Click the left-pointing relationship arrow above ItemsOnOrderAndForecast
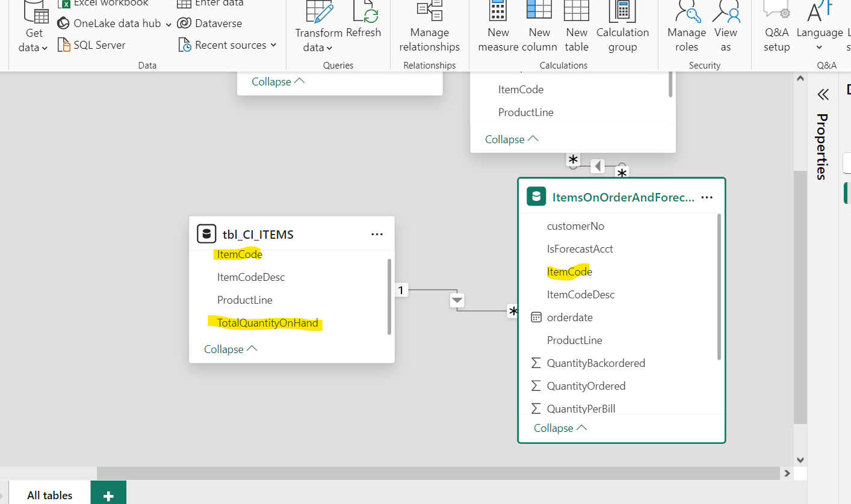The width and height of the screenshot is (851, 504). (x=597, y=165)
